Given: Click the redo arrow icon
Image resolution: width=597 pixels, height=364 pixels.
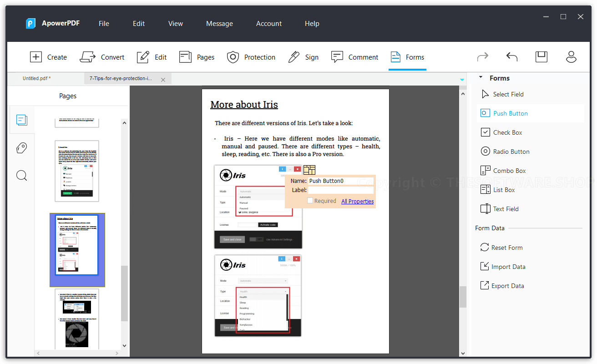Looking at the screenshot, I should pyautogui.click(x=483, y=57).
